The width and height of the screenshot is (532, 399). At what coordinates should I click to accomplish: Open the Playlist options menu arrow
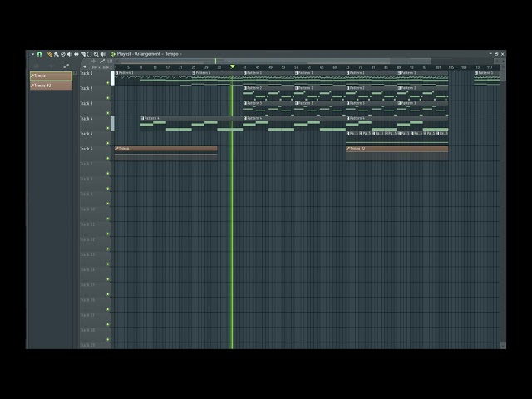pos(33,54)
